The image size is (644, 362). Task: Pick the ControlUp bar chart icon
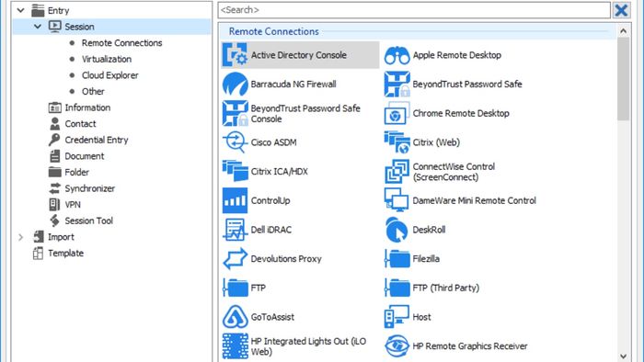[235, 200]
